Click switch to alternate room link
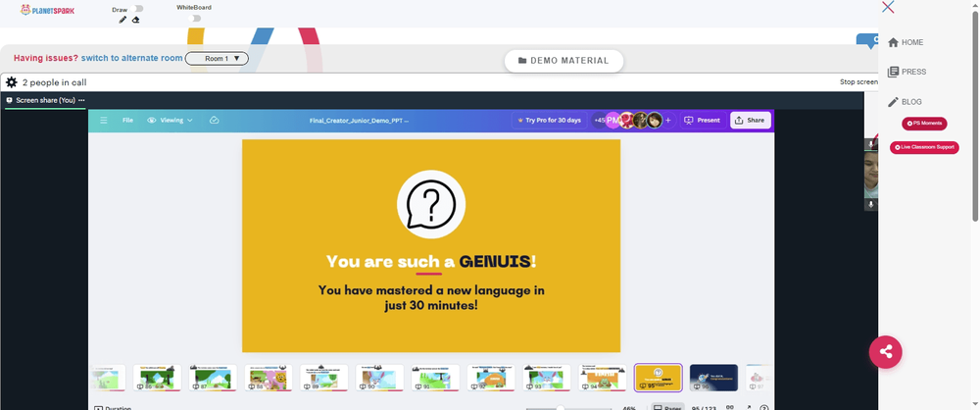The height and width of the screenshot is (410, 980). pos(132,58)
